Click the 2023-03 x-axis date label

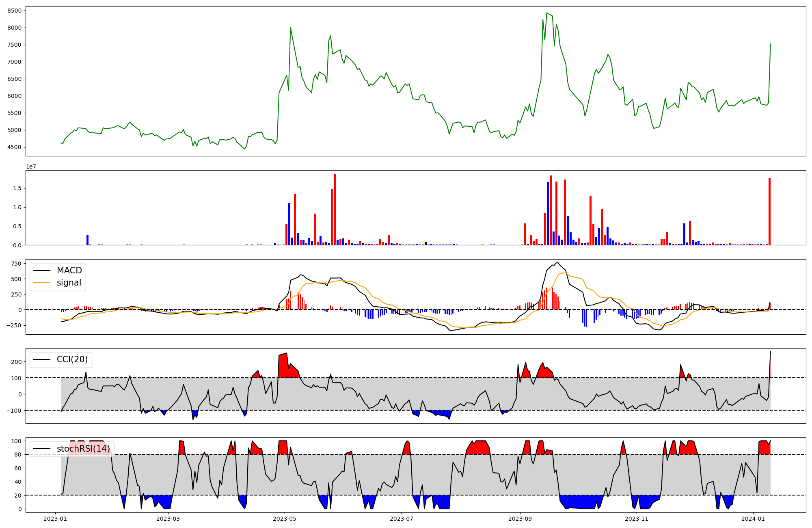pyautogui.click(x=168, y=519)
